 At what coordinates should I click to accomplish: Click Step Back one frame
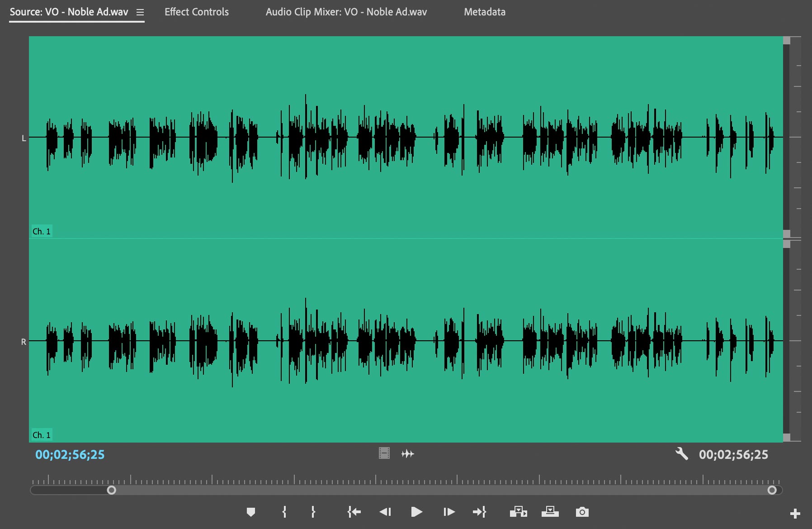click(x=385, y=512)
